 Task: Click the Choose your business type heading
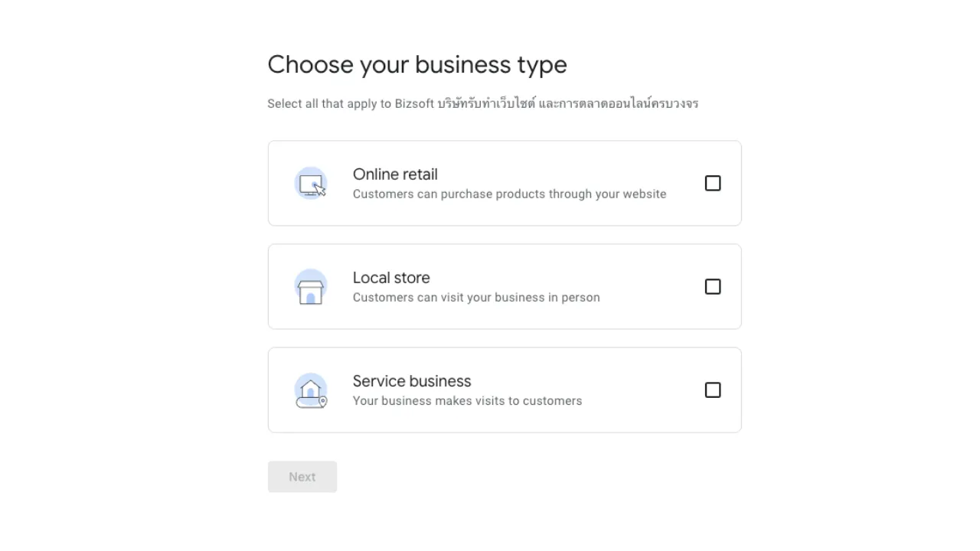pyautogui.click(x=417, y=64)
